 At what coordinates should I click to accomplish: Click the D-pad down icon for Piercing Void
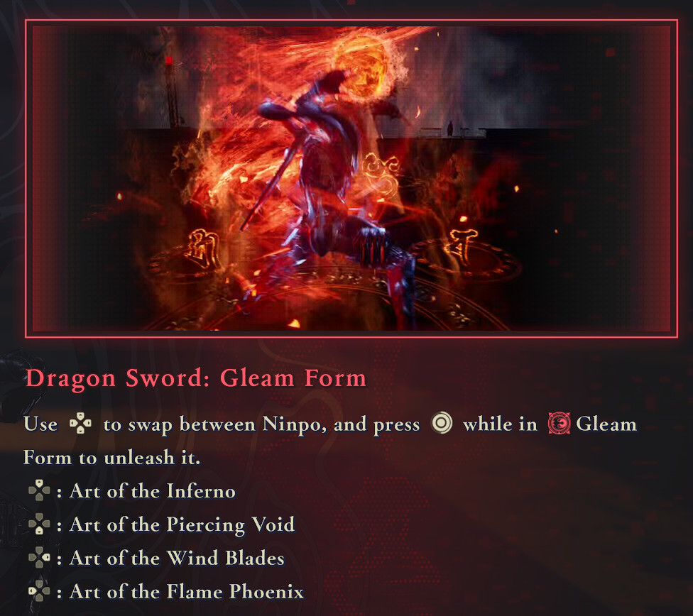[39, 524]
